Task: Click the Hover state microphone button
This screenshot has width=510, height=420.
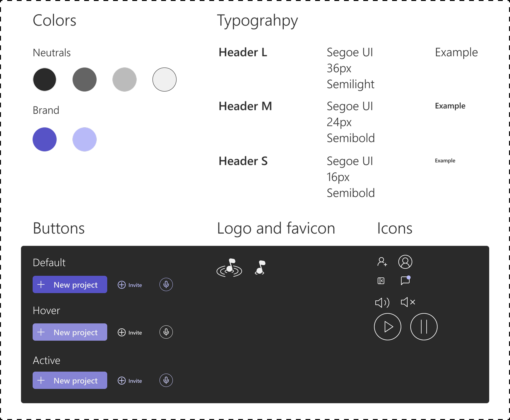Action: click(x=166, y=332)
